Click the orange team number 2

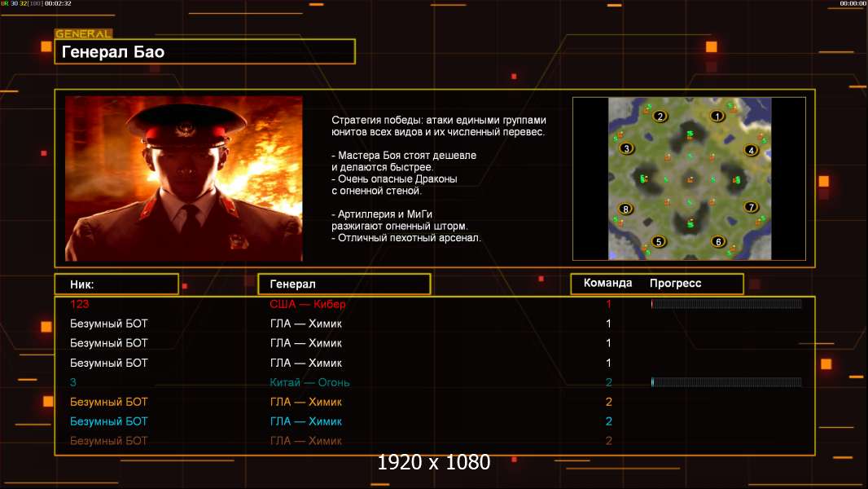[x=608, y=402]
